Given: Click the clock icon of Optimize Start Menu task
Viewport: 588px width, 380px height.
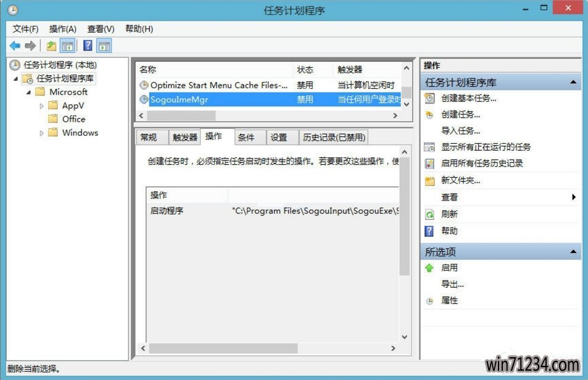Looking at the screenshot, I should 144,85.
